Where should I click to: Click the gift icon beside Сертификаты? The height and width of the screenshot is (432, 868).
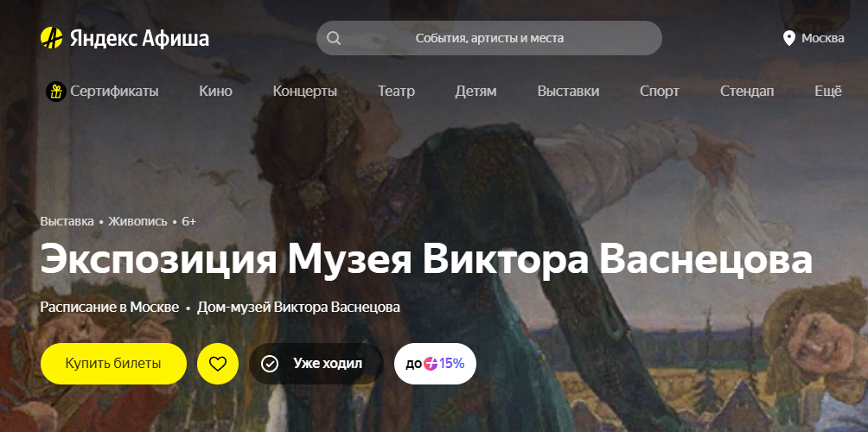tap(56, 92)
